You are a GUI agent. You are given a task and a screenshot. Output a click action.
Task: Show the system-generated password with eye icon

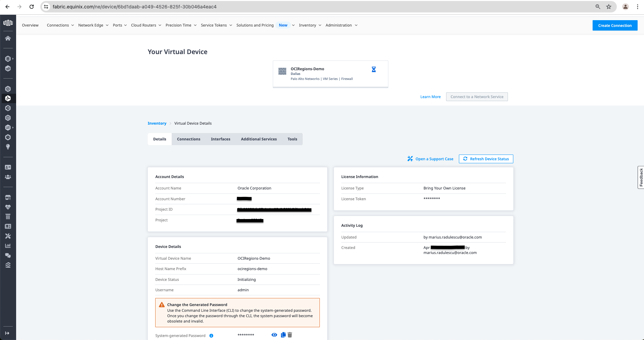click(x=274, y=335)
